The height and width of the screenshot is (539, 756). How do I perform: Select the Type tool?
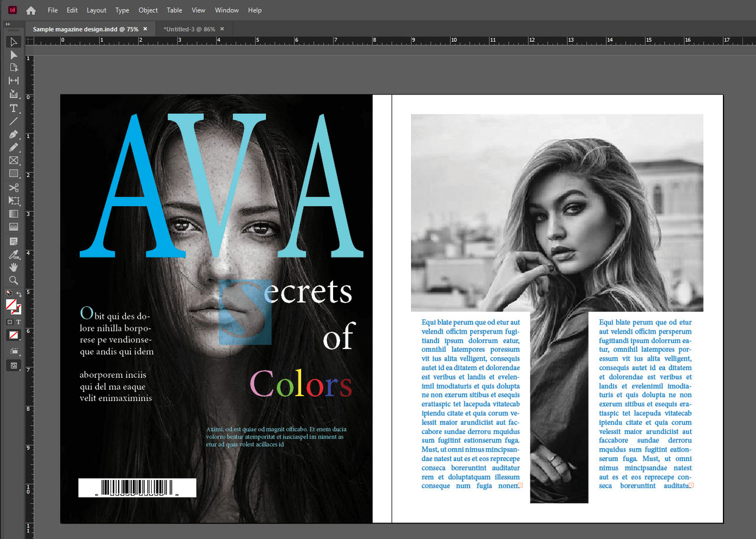[x=13, y=108]
